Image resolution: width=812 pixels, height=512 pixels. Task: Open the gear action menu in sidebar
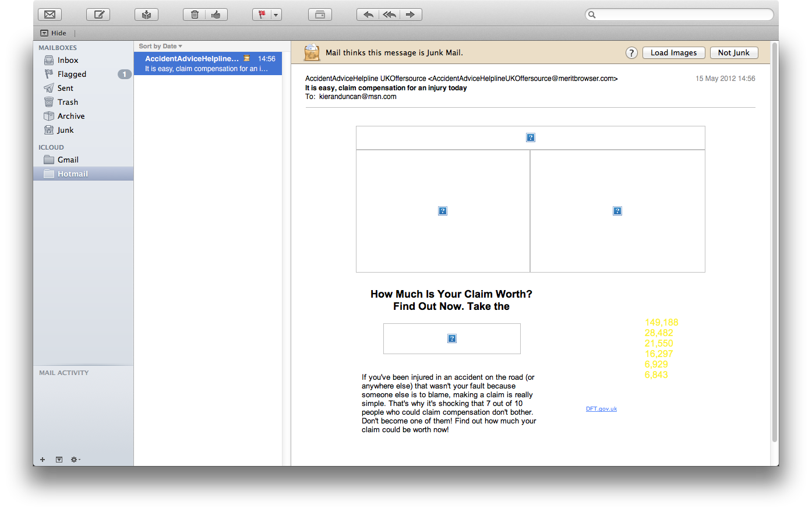coord(75,460)
